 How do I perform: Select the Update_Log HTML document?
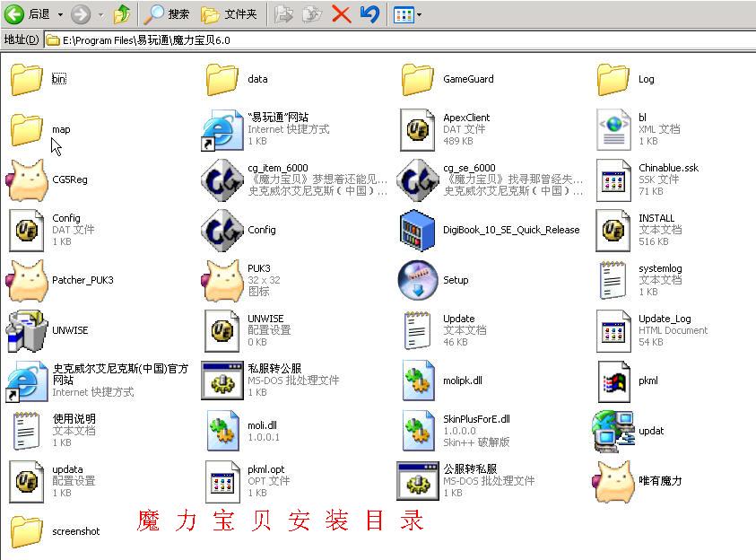[652, 330]
